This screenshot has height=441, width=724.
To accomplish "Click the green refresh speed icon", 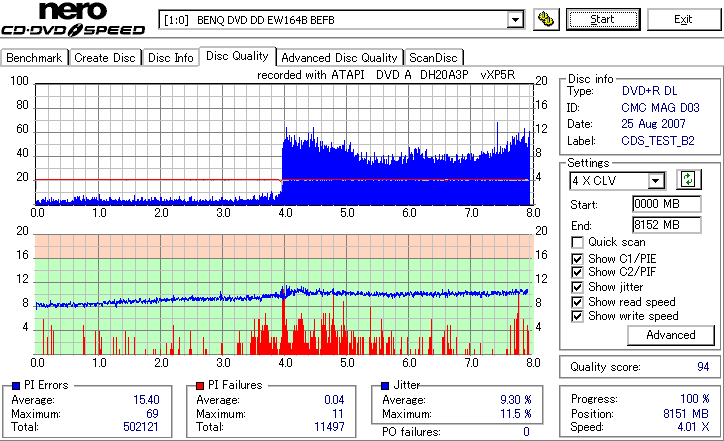I will (688, 179).
